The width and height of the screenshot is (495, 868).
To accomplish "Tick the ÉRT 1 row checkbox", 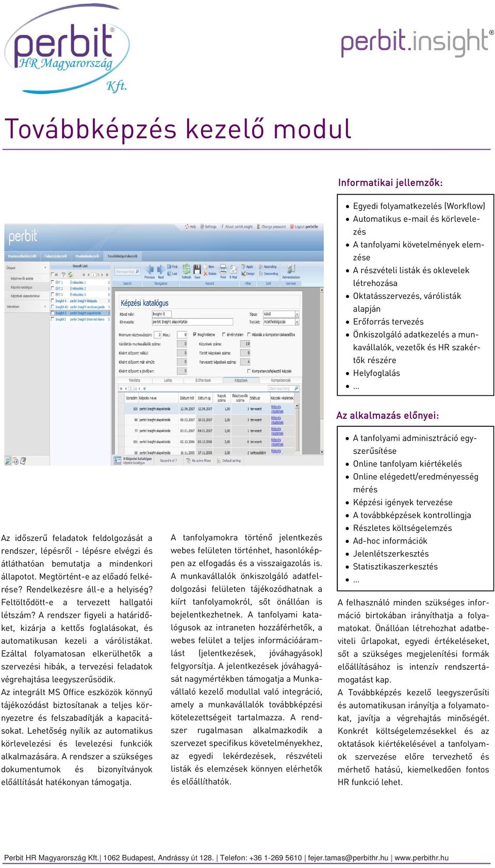I will click(x=53, y=282).
